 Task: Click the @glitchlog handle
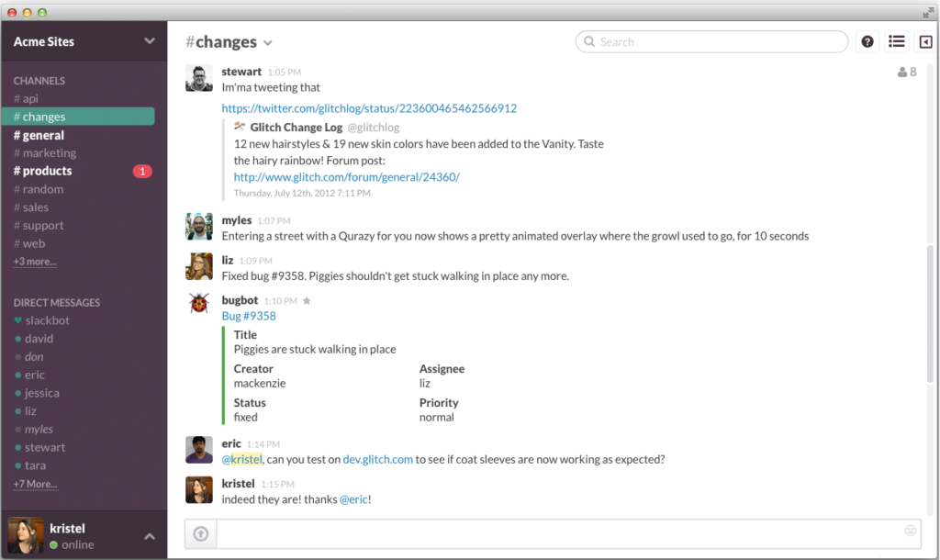[374, 127]
